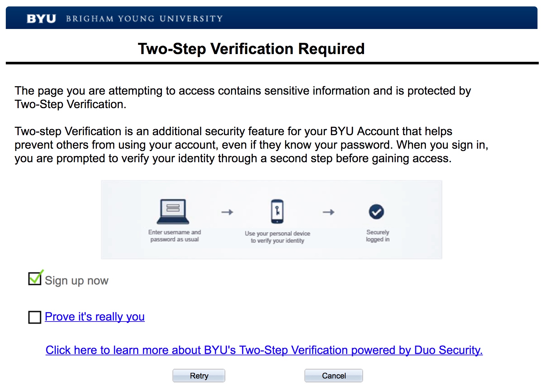The width and height of the screenshot is (542, 392).
Task: Check the Prove it's really you box
Action: pos(35,317)
